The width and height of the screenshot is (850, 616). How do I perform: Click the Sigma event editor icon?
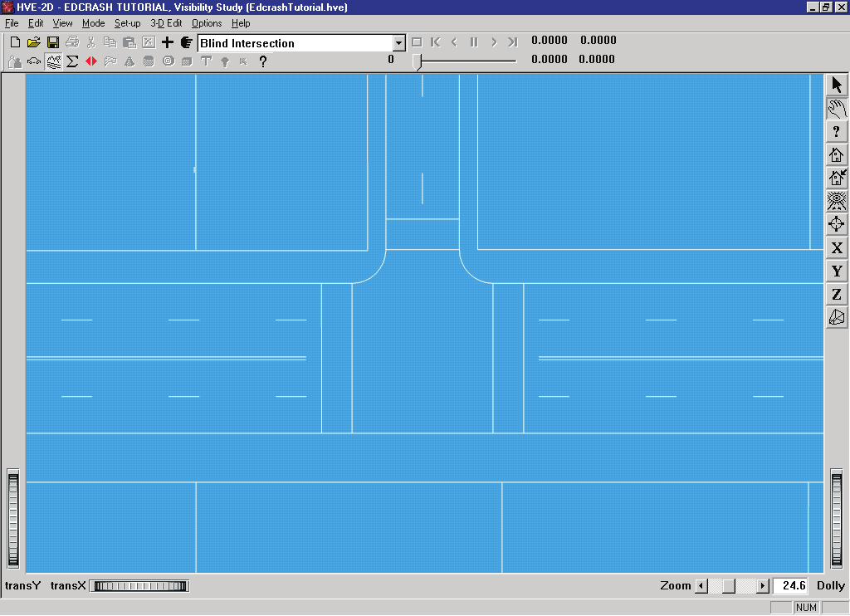pos(72,61)
